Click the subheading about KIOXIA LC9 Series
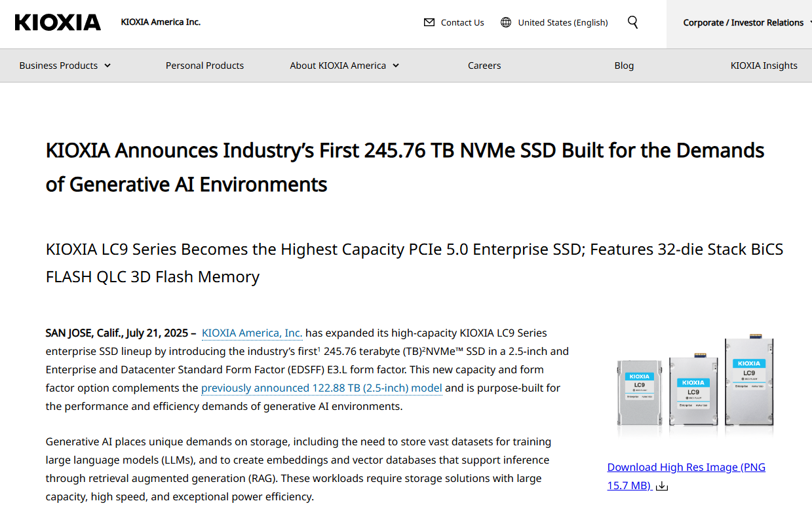The image size is (812, 518). point(414,263)
